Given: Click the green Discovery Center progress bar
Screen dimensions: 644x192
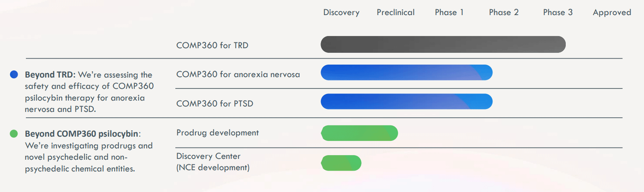Looking at the screenshot, I should tap(341, 163).
